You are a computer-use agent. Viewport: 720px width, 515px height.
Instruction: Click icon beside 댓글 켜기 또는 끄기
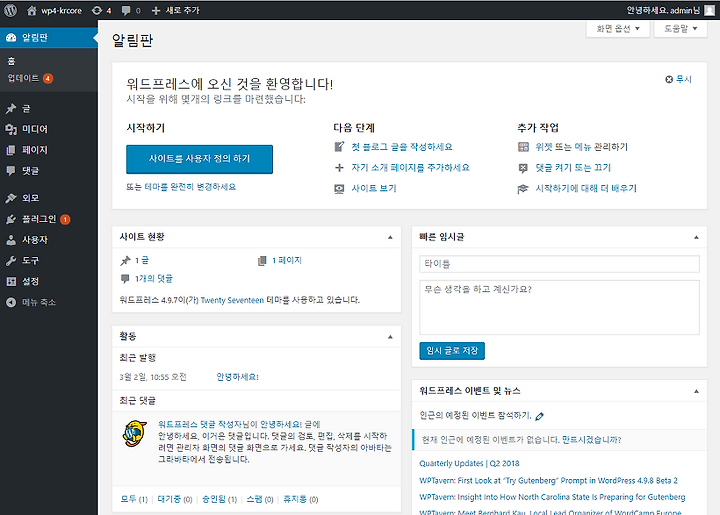523,168
